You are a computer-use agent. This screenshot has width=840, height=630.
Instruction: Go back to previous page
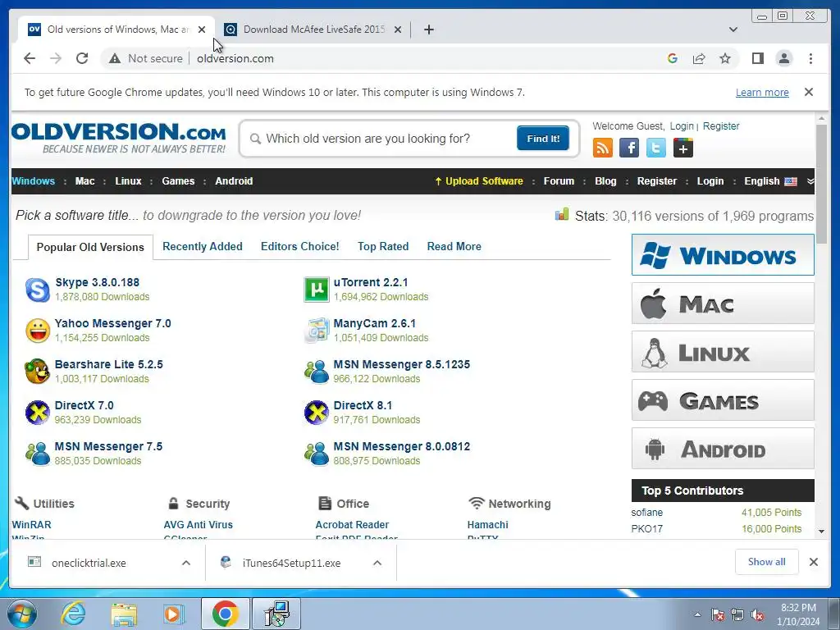coord(30,58)
